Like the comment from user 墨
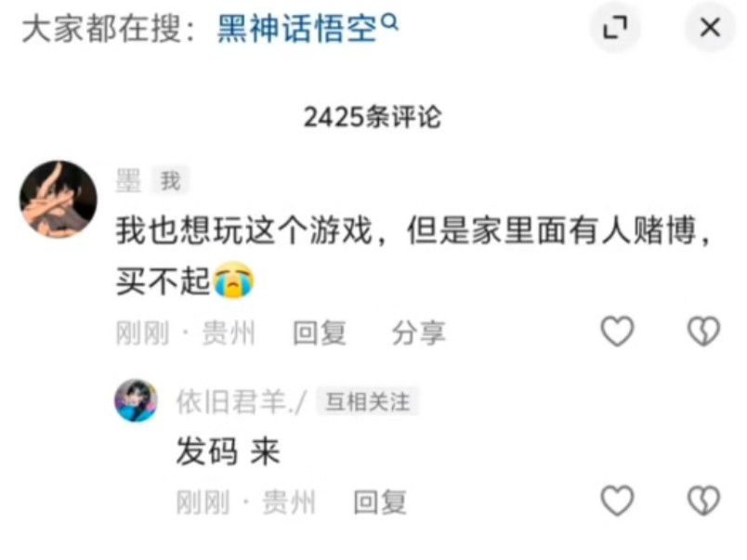The image size is (747, 560). pos(618,331)
